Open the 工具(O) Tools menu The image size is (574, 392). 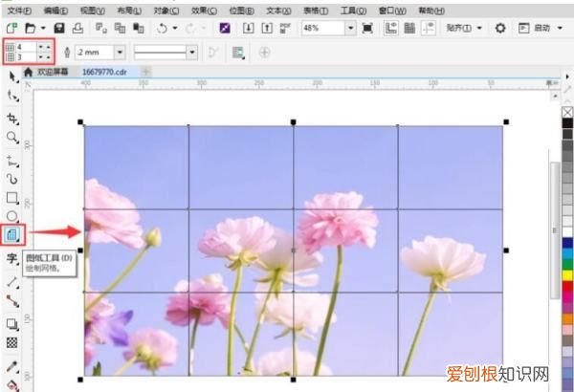click(x=353, y=11)
